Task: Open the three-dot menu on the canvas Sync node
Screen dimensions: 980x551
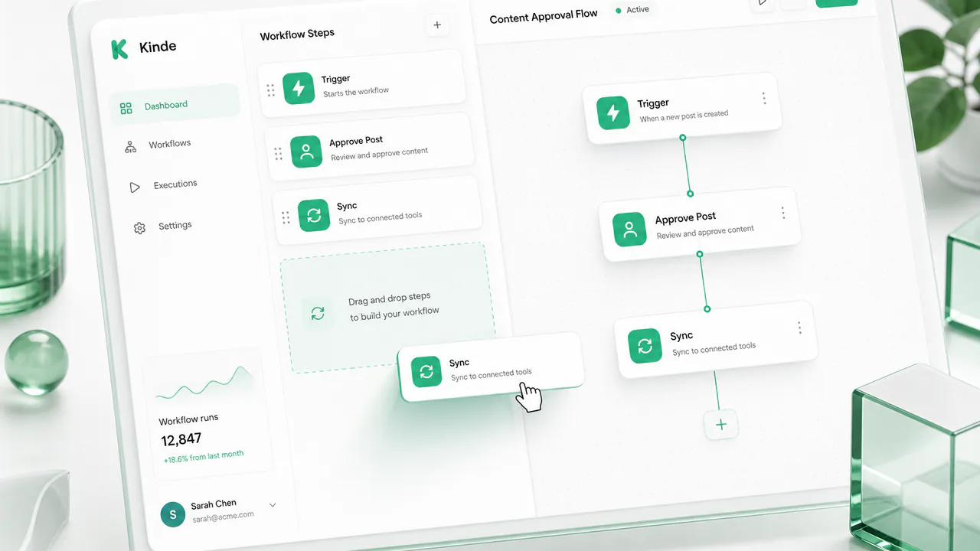Action: tap(799, 328)
